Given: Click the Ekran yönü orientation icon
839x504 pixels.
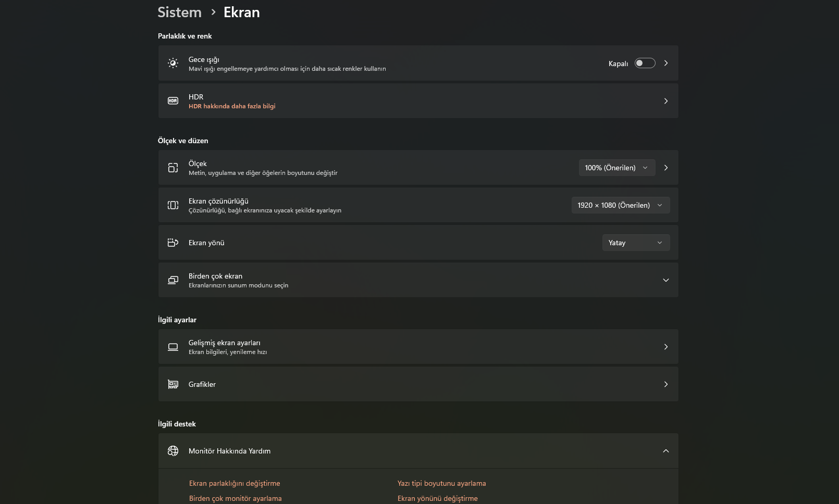Looking at the screenshot, I should tap(173, 243).
